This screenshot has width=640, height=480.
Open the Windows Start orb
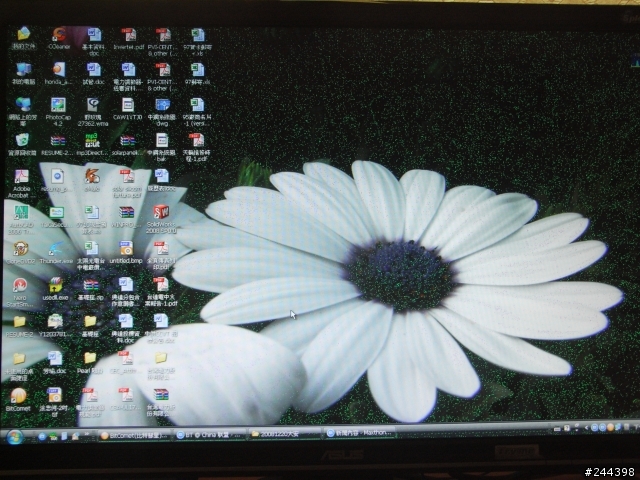pyautogui.click(x=15, y=437)
